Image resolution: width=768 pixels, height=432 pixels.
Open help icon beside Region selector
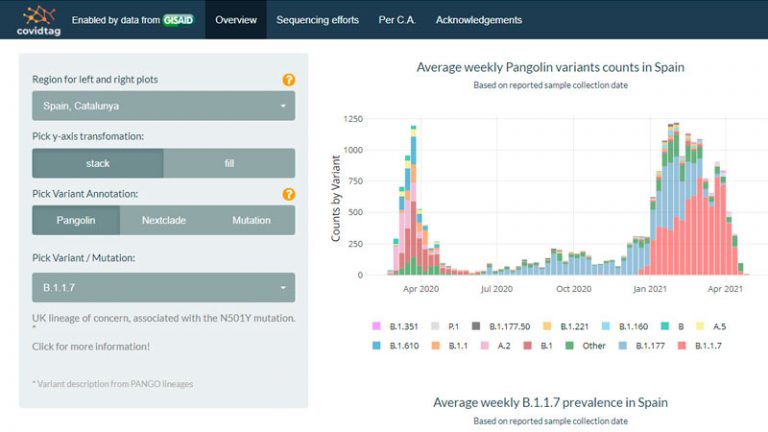(x=289, y=79)
